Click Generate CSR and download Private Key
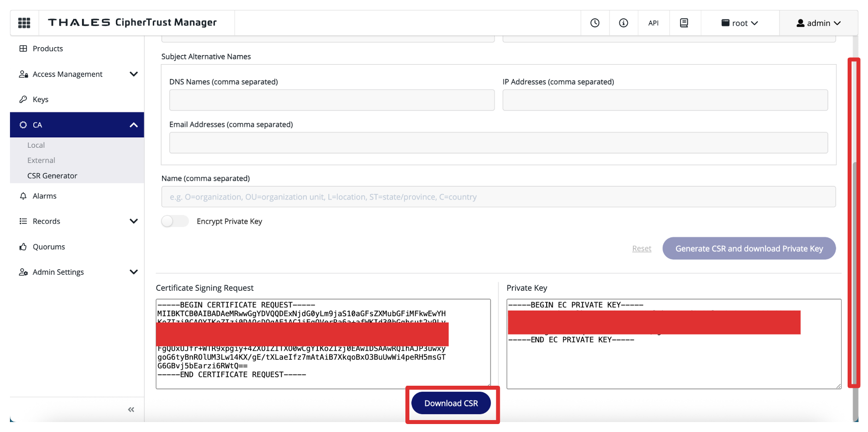Image resolution: width=868 pixels, height=432 pixels. tap(749, 248)
